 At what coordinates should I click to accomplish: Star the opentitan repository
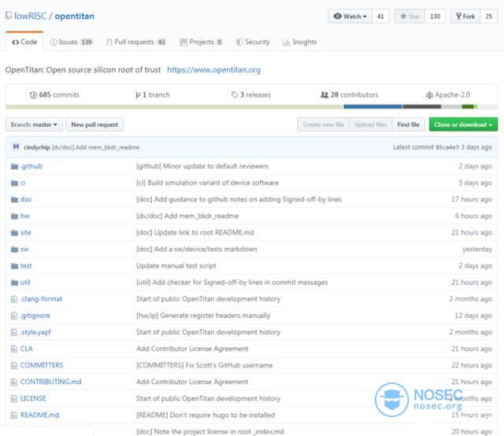pos(409,17)
